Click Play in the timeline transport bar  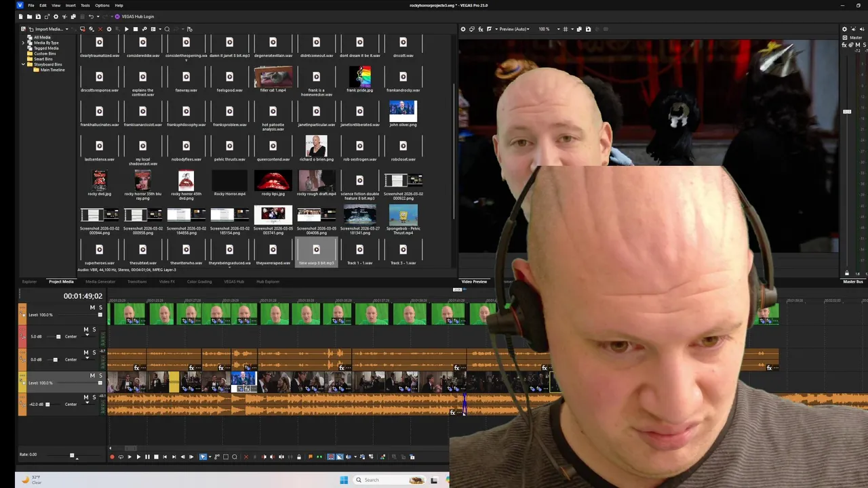click(138, 457)
